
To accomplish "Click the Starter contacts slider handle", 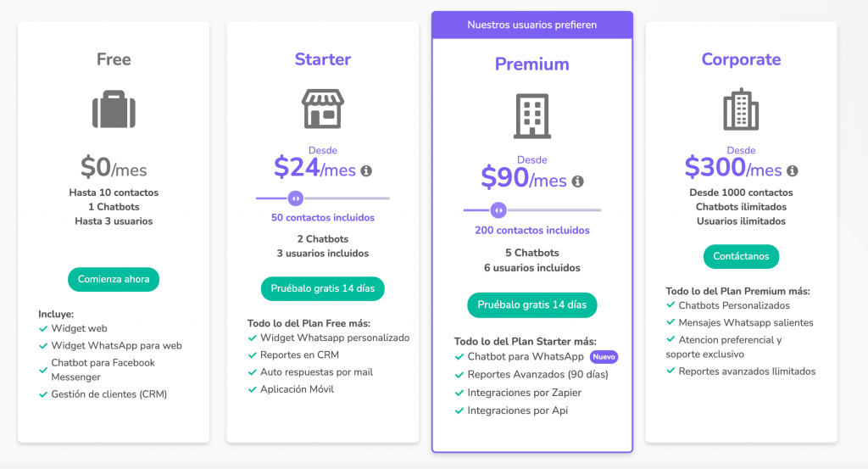I will 295,198.
